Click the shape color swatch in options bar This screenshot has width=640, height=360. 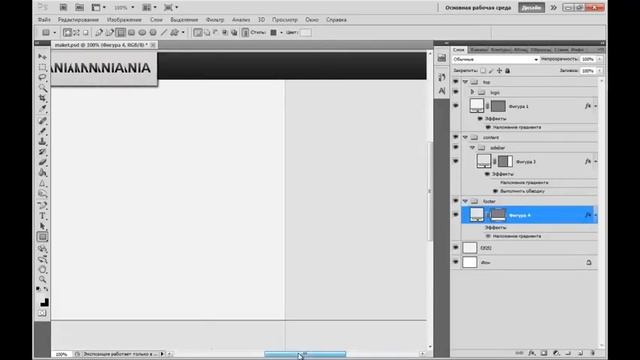click(x=306, y=32)
